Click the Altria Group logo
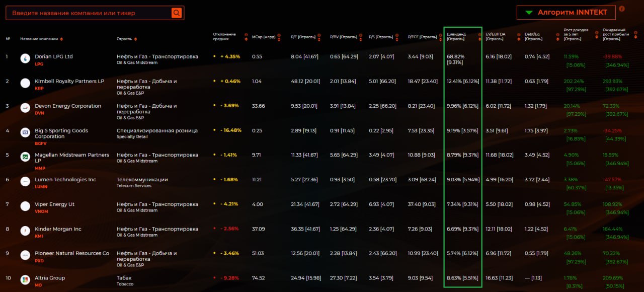Screen dimensions: 644x292 (x=25, y=280)
